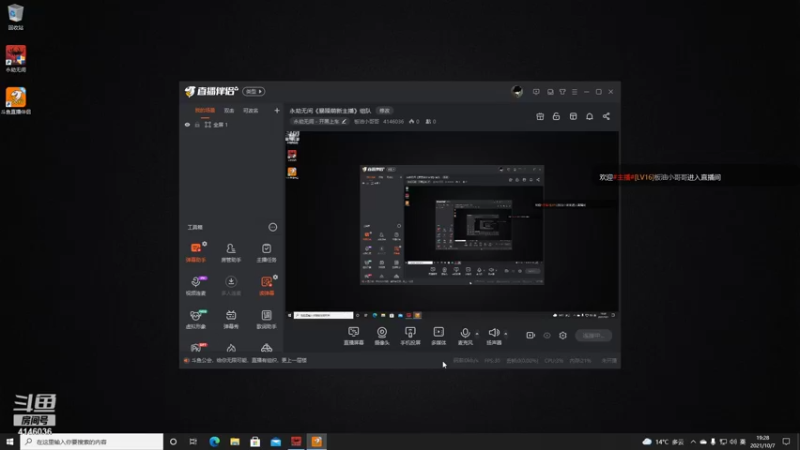Open Microsoft Store from the taskbar

(255, 441)
